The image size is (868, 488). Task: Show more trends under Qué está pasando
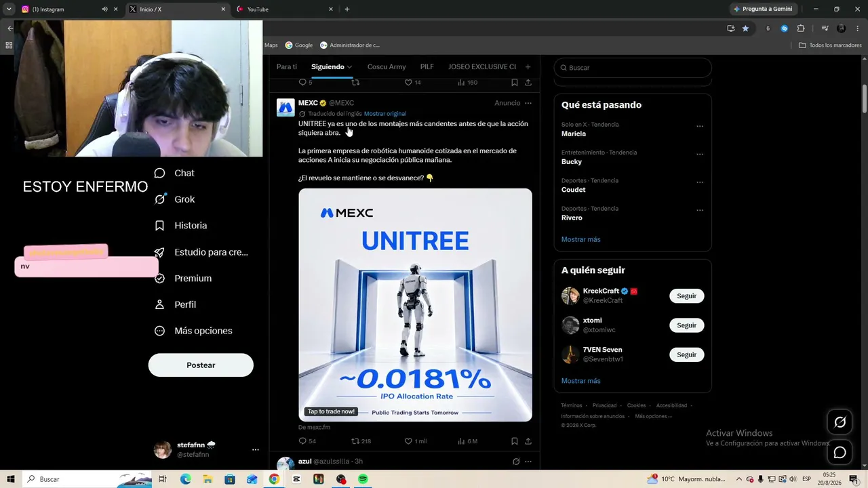(x=581, y=239)
